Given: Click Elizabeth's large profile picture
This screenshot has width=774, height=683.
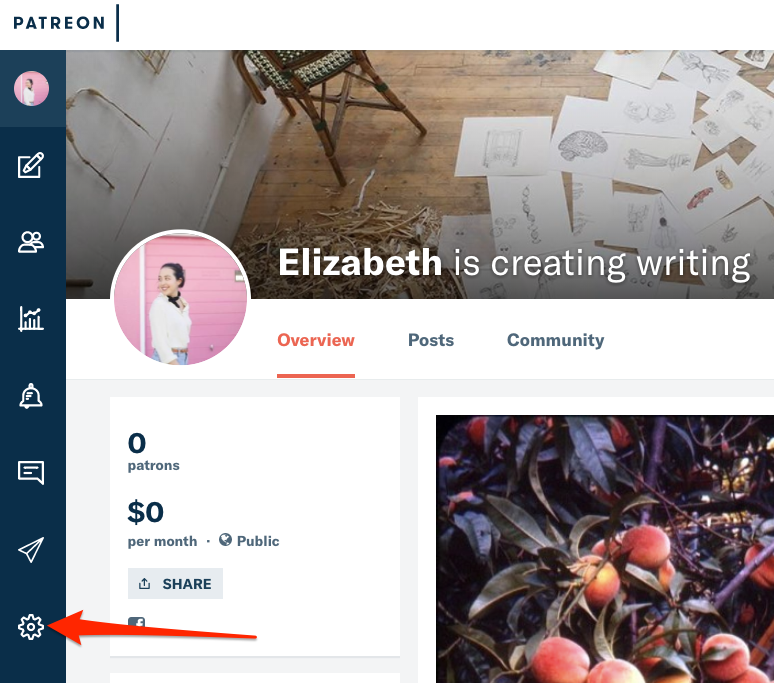Looking at the screenshot, I should point(180,300).
